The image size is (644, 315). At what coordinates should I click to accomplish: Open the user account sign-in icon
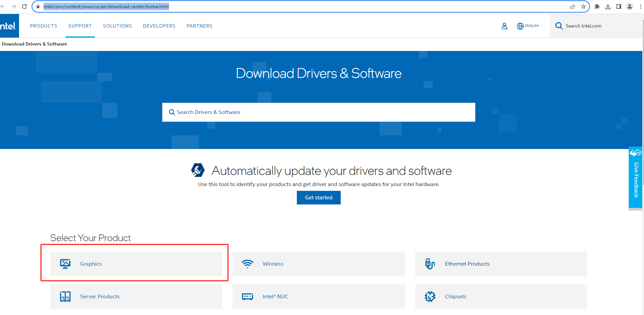pos(504,26)
